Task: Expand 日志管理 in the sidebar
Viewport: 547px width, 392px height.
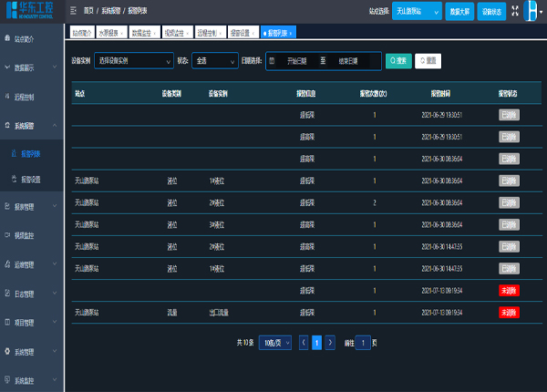Action: pos(26,294)
